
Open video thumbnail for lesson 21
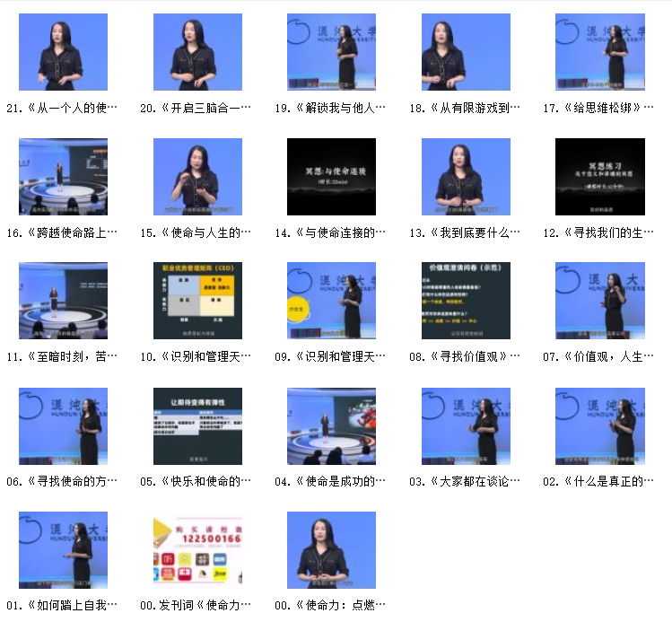click(x=63, y=52)
